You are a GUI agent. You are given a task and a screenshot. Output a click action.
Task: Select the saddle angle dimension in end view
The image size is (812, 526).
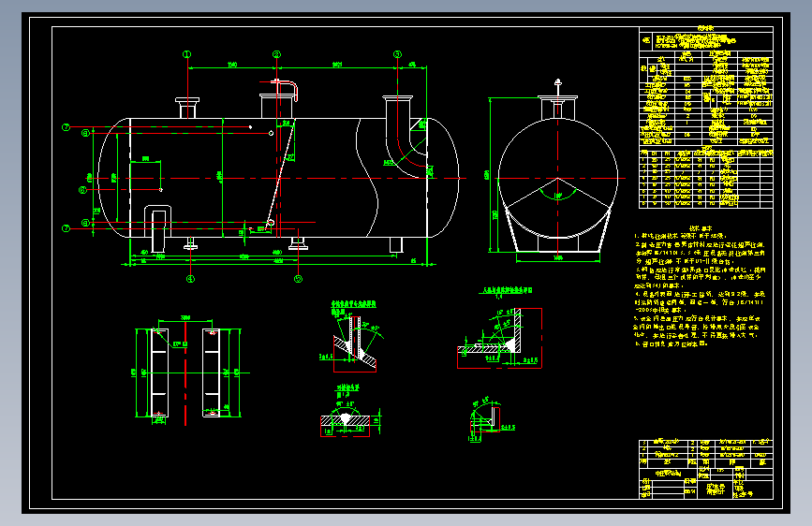click(x=558, y=196)
